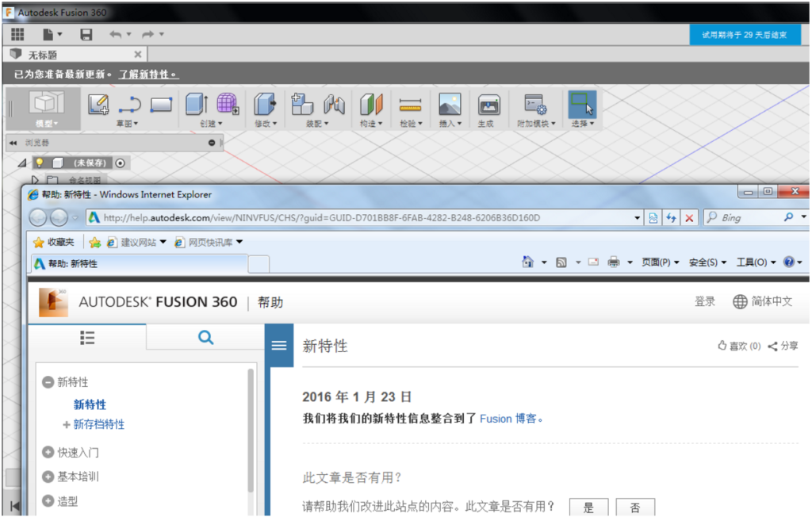Open the Data Panel grid icon
The image size is (812, 517).
click(16, 34)
